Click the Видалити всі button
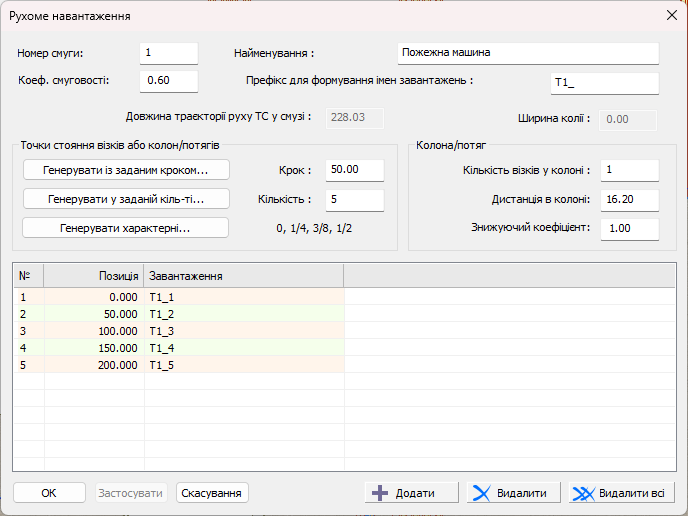The image size is (688, 516). point(620,493)
